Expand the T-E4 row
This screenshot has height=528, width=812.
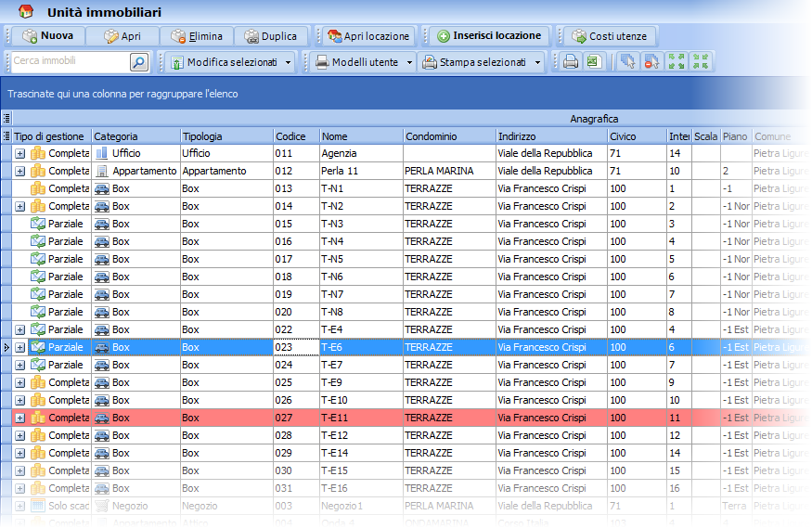coord(19,329)
